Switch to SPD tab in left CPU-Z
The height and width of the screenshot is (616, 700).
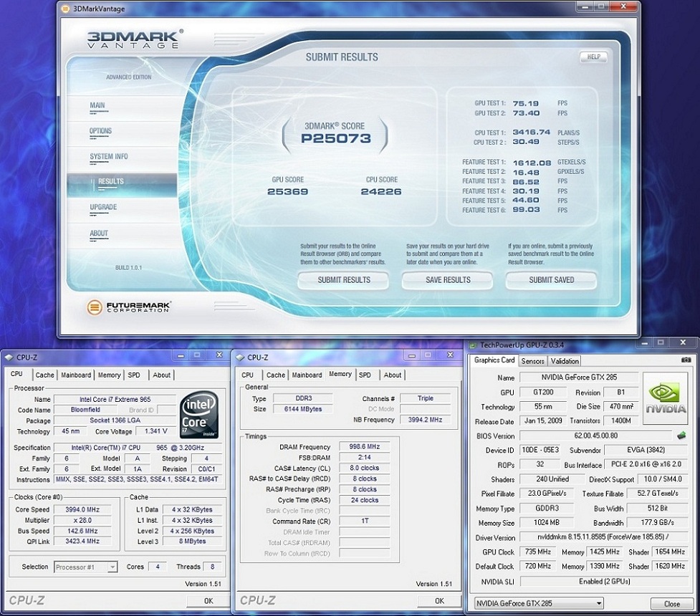(134, 375)
